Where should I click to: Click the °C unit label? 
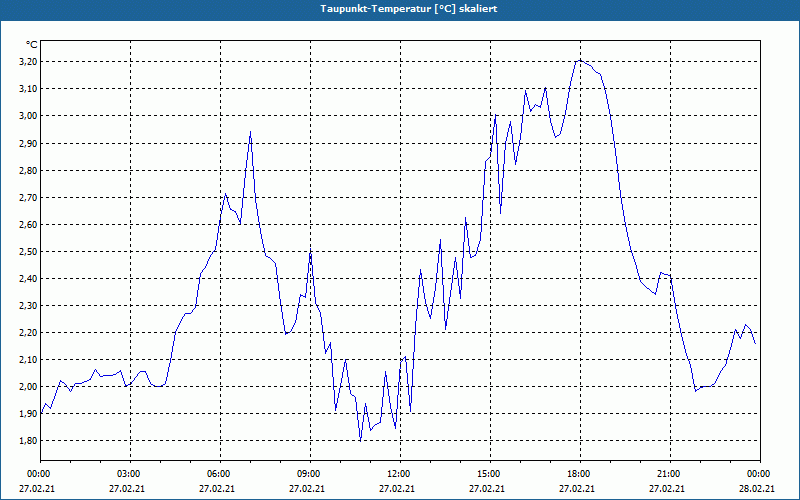click(32, 45)
